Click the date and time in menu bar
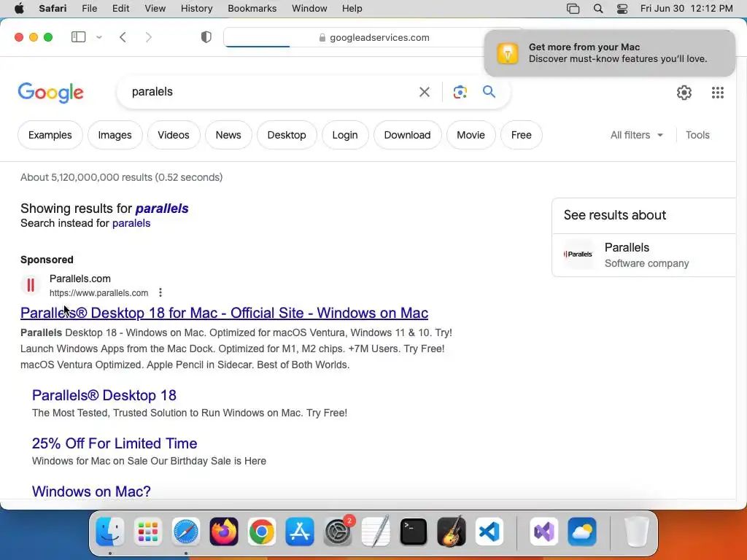The width and height of the screenshot is (747, 560). click(686, 8)
